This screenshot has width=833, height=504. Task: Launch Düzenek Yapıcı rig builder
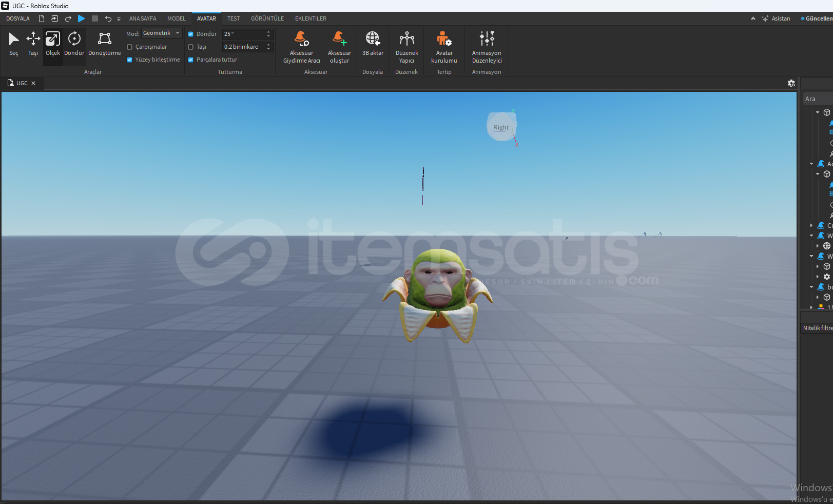407,47
